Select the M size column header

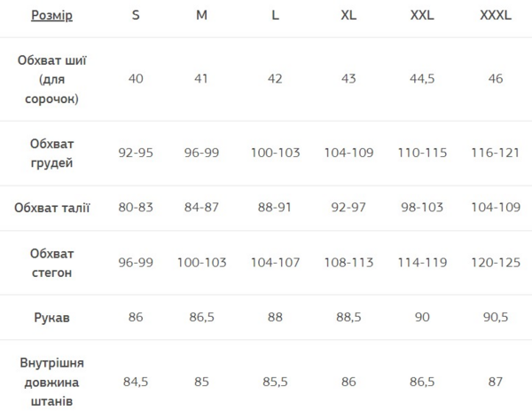point(202,16)
